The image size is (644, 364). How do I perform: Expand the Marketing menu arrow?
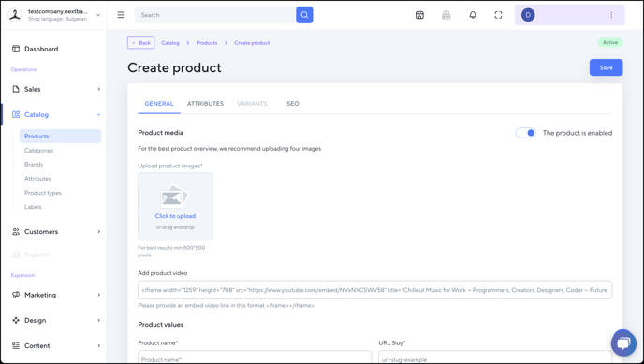pos(98,295)
